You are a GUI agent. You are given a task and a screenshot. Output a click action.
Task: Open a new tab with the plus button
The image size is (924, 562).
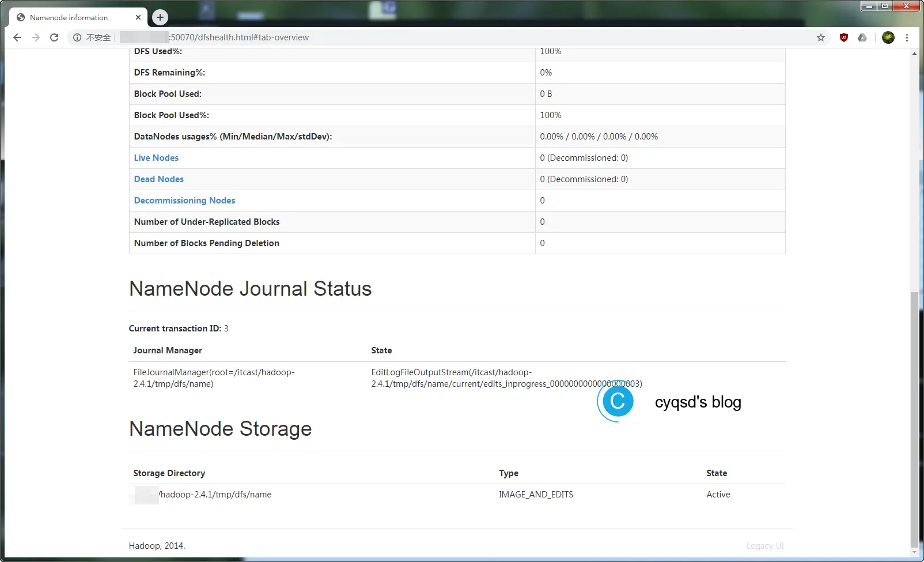coord(160,17)
